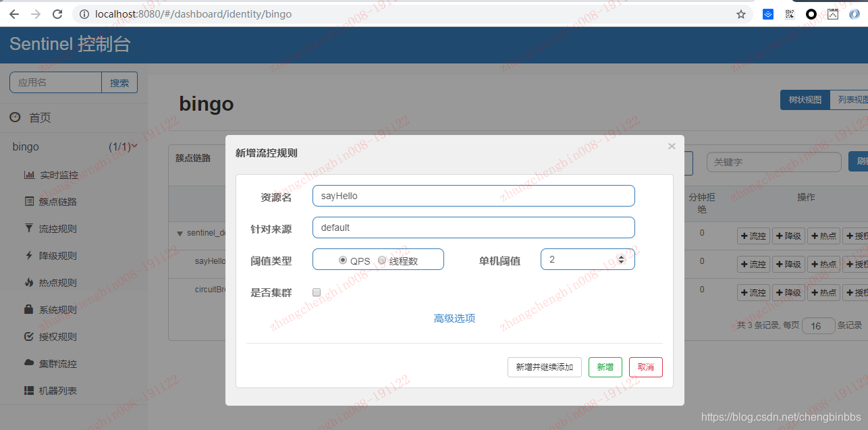Close the 新增流控规则 dialog with X
Viewport: 868px width, 430px height.
tap(672, 146)
